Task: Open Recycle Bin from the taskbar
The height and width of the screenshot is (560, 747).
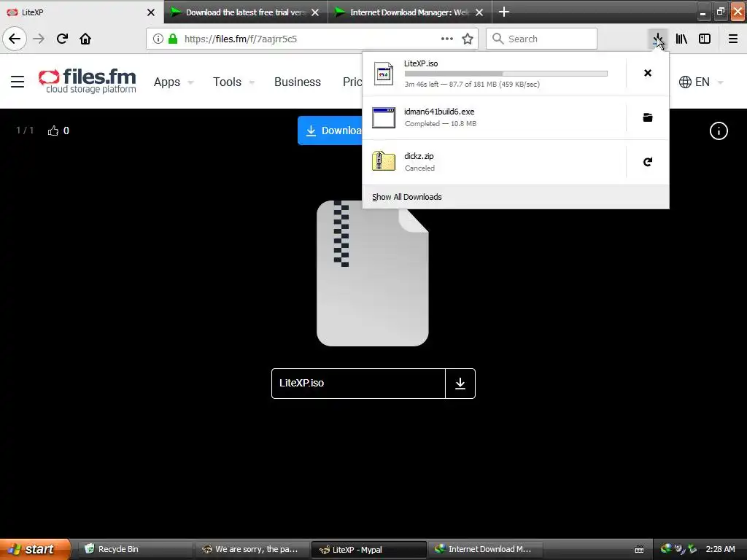Action: 136,549
